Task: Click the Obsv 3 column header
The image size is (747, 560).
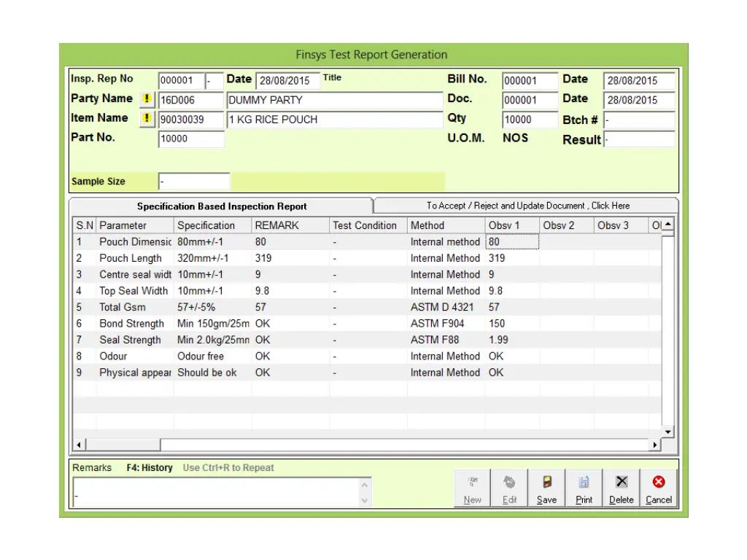Action: pyautogui.click(x=622, y=225)
